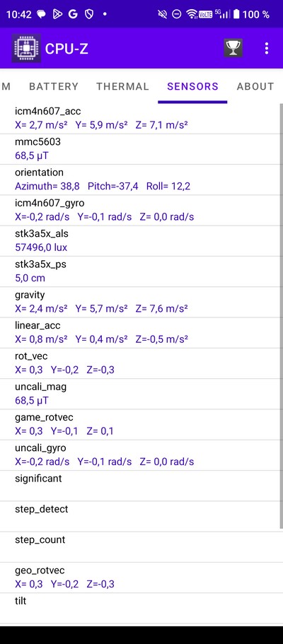The width and height of the screenshot is (283, 644).
Task: Tap the battery icon in status bar
Action: pos(236,14)
